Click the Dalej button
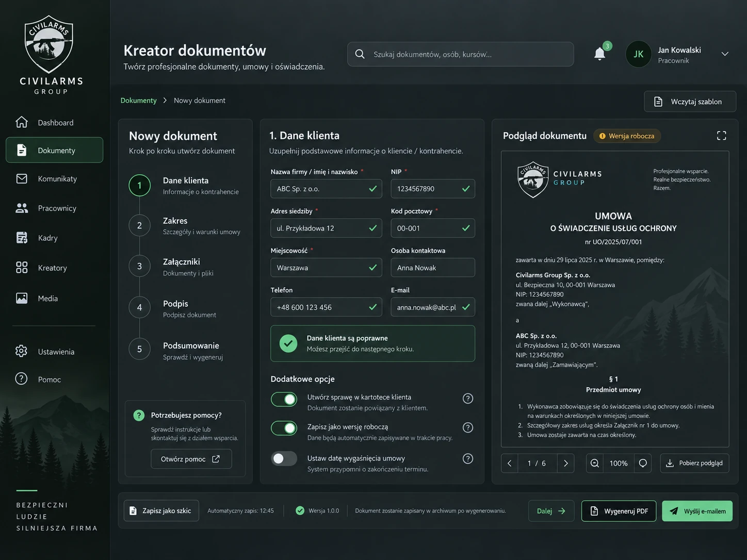Viewport: 747px width, 560px height. pos(551,511)
